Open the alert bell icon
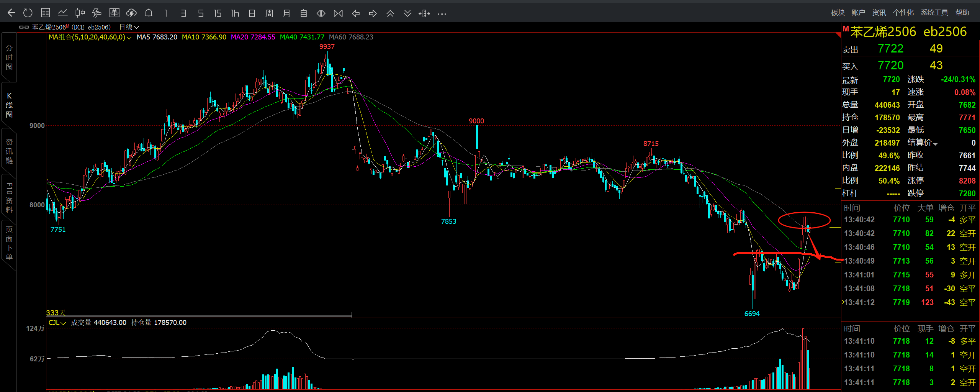 [149, 13]
